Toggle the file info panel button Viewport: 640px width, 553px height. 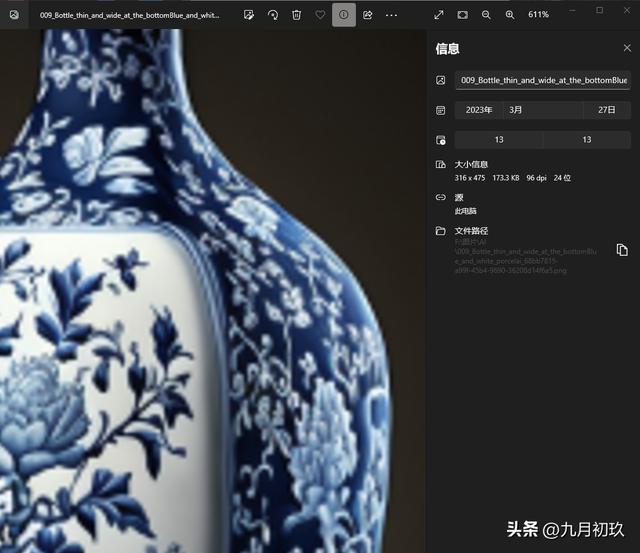(x=344, y=15)
